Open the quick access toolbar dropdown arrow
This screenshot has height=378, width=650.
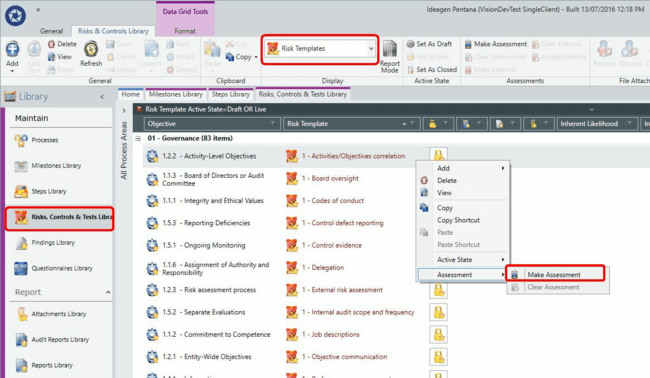pos(38,10)
